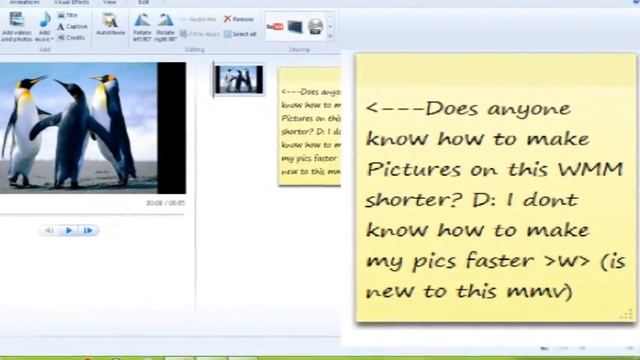
Task: Switch to the Visual Effects ribbon tab
Action: pos(71,2)
